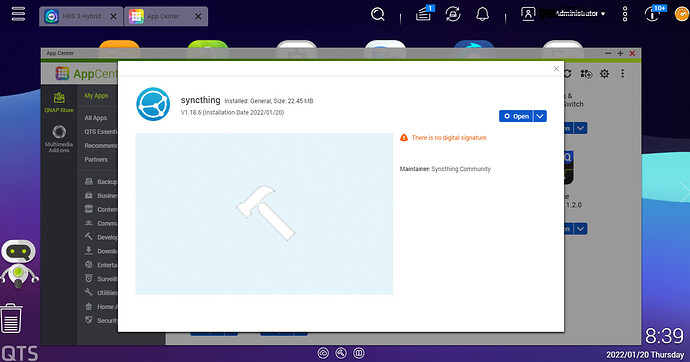690x362 pixels.
Task: Select the Entertainment category icon
Action: 88,265
